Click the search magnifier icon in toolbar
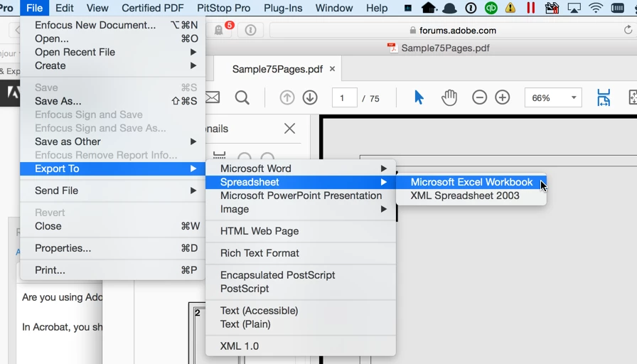 (242, 98)
